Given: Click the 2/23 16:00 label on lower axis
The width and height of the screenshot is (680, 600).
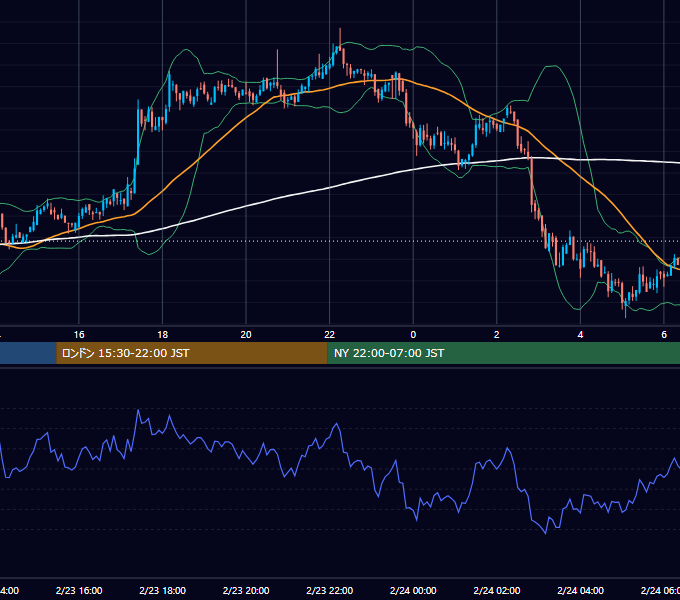Looking at the screenshot, I should pyautogui.click(x=79, y=590).
